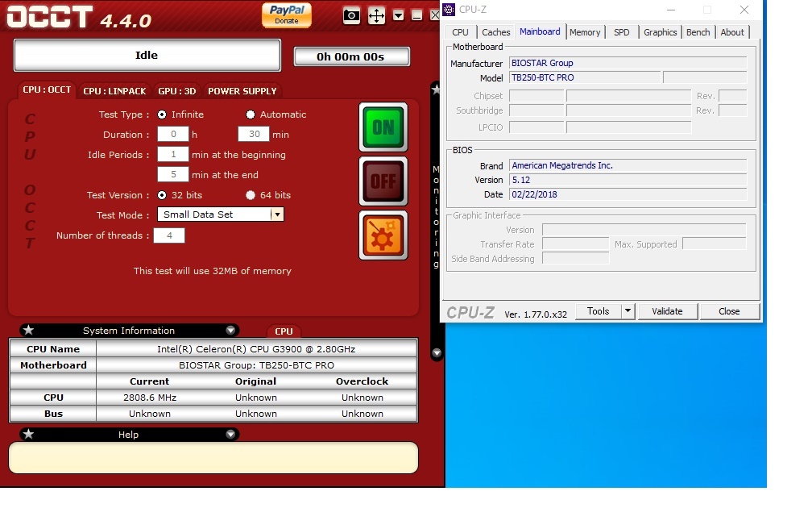Open the Graphics tab in CPU-Z
812x508 pixels.
pos(661,32)
